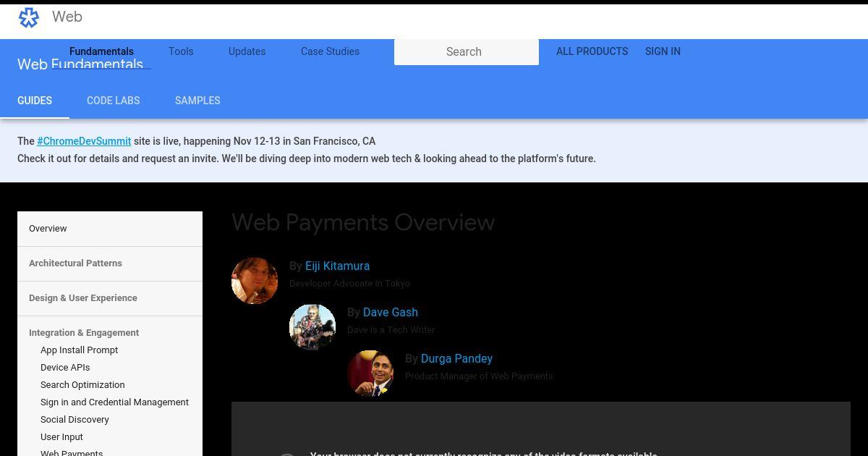Click the Web text beside the logo

point(67,17)
